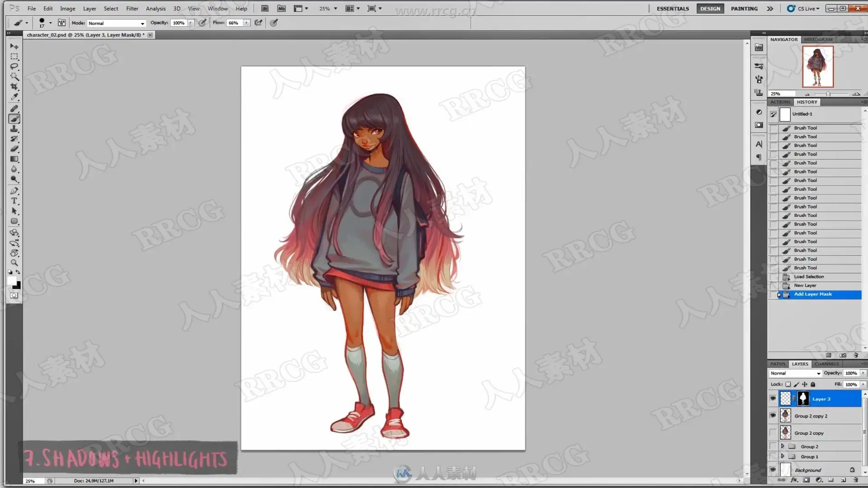Open the brush Mode dropdown
868x488 pixels.
coord(116,23)
